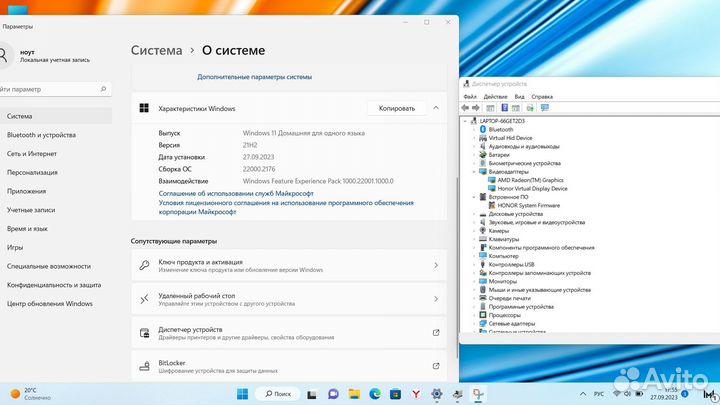
Task: Select Honor Virtual Display Device
Action: 533,189
